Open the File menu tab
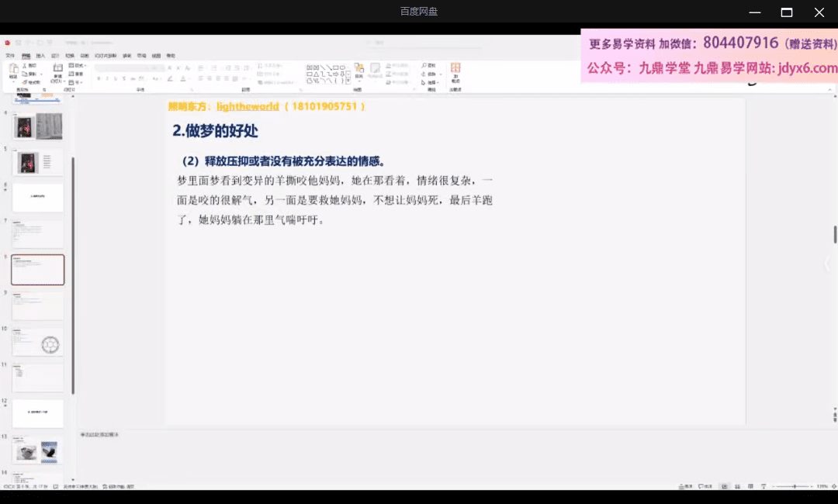Screen dimensions: 838x504 click(10, 56)
